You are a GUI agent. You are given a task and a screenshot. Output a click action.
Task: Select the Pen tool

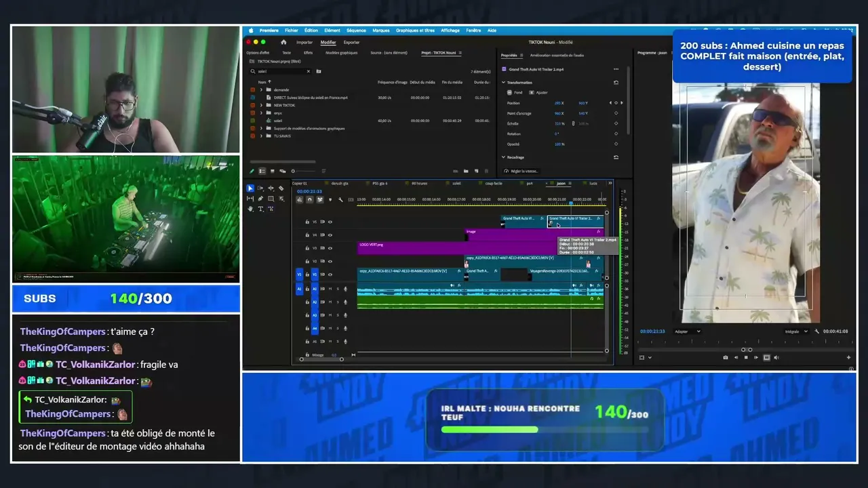click(260, 199)
